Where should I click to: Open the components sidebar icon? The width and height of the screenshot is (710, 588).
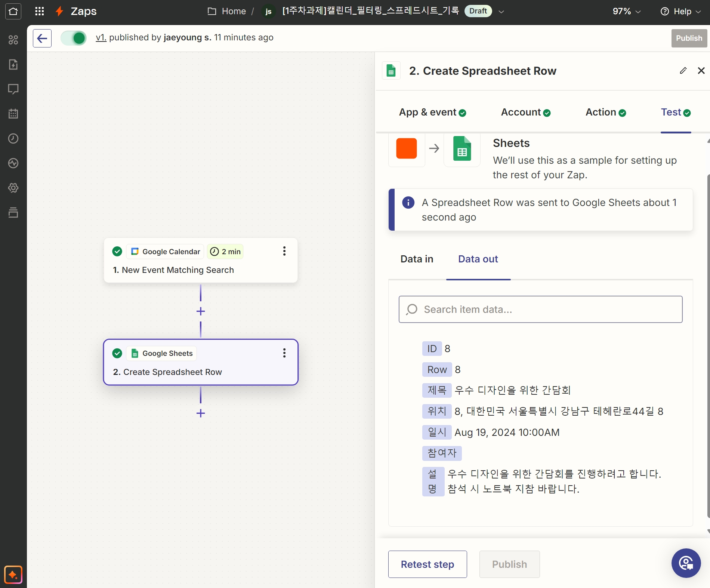[x=13, y=40]
